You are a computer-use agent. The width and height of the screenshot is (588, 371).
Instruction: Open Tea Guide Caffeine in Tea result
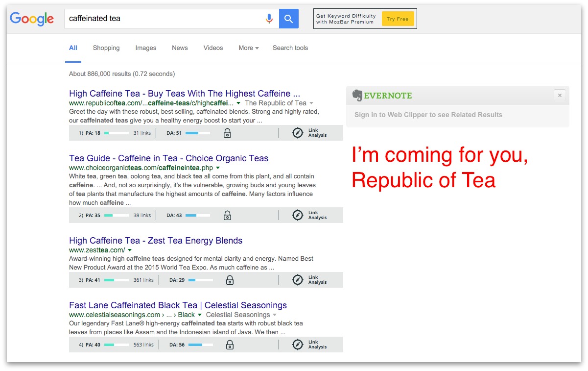coord(169,158)
